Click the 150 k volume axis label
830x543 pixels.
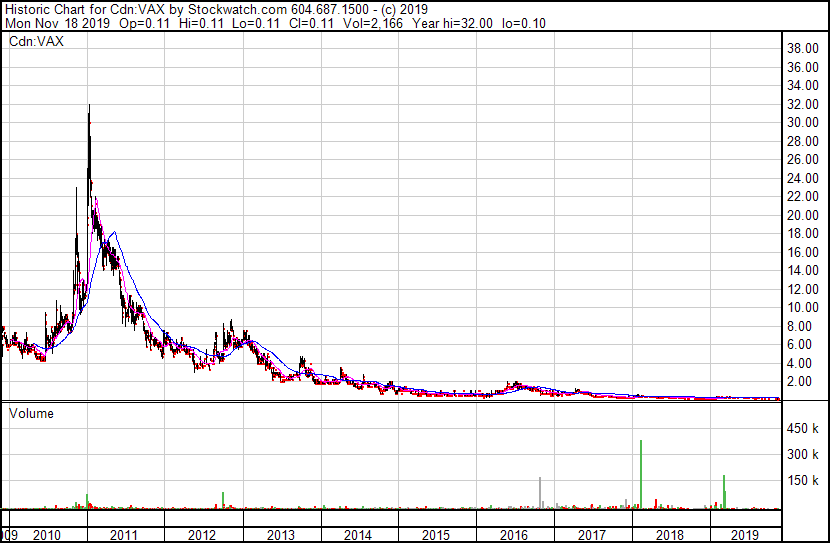(803, 481)
